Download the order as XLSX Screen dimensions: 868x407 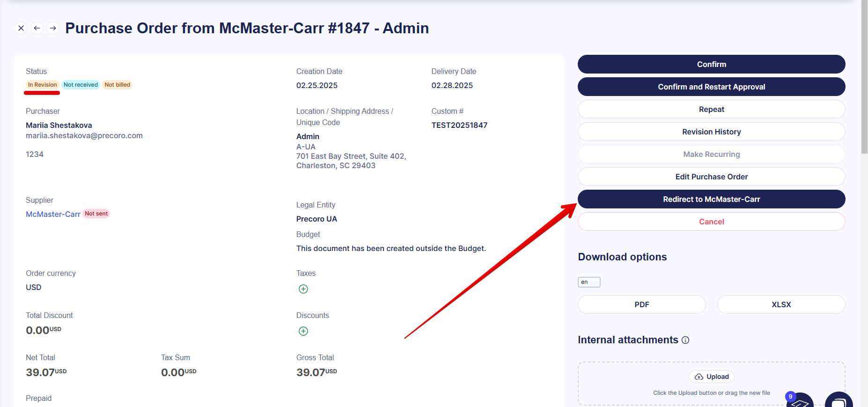coord(781,304)
